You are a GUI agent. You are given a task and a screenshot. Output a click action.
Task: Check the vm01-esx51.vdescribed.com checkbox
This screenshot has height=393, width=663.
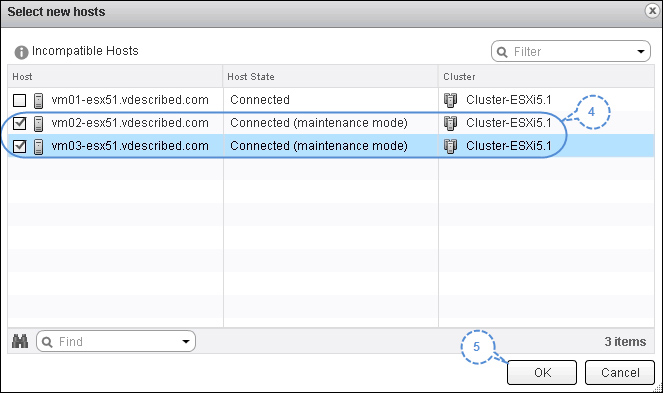click(x=19, y=101)
